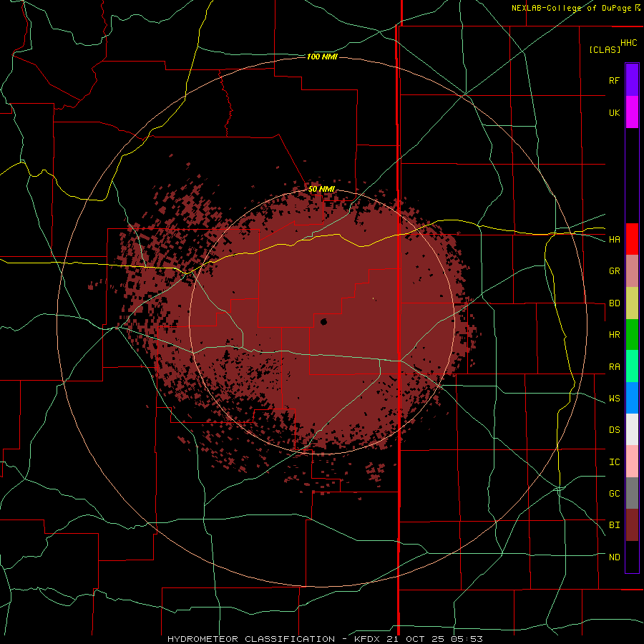644x644 pixels.
Task: Click the BI legend label
Action: click(x=614, y=525)
